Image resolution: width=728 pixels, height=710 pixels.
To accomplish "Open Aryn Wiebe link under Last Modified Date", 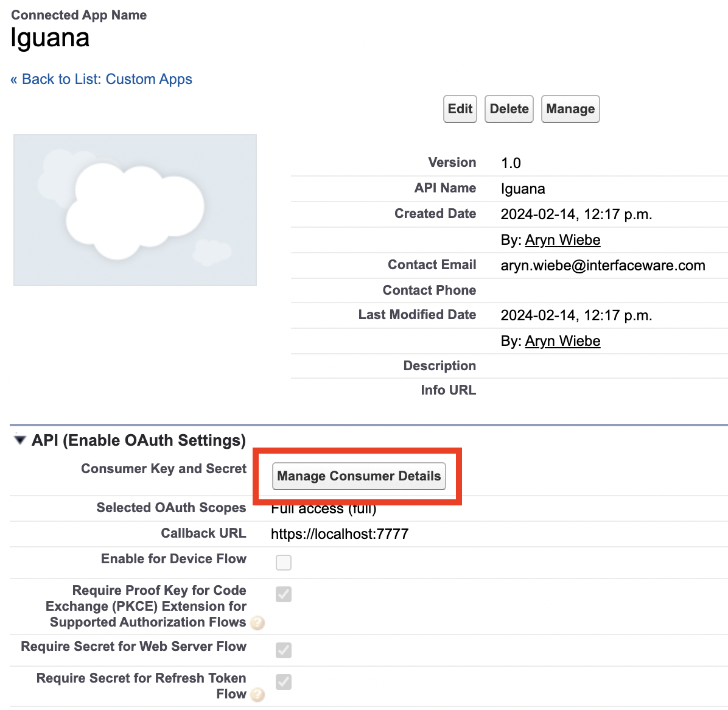I will (x=562, y=341).
